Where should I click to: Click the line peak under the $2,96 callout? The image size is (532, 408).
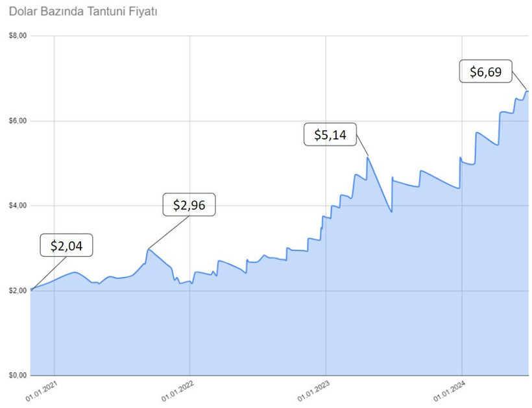click(x=149, y=249)
